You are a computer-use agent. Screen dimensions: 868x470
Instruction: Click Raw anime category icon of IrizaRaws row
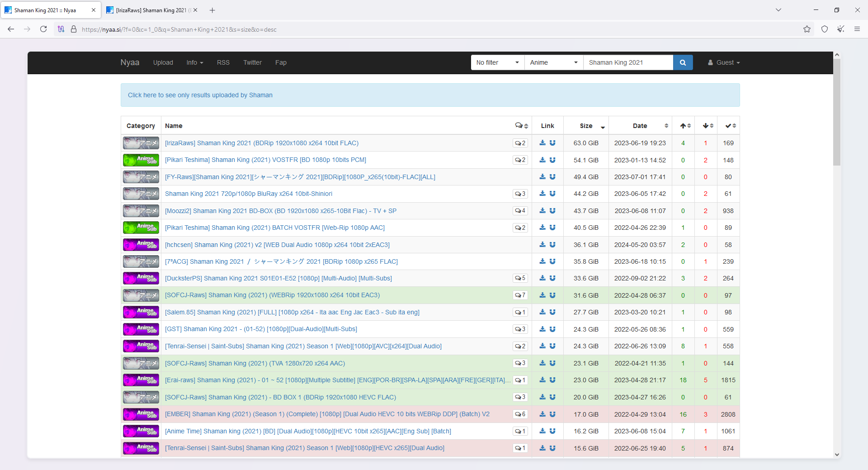point(141,143)
